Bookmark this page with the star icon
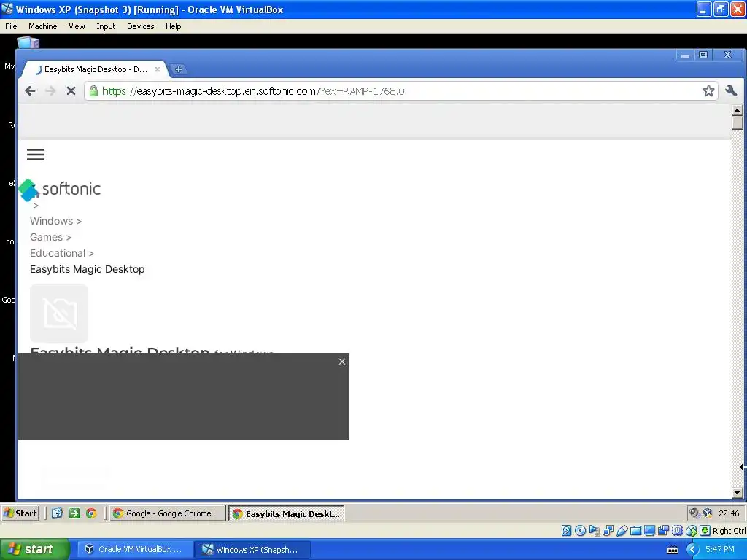 [x=708, y=91]
